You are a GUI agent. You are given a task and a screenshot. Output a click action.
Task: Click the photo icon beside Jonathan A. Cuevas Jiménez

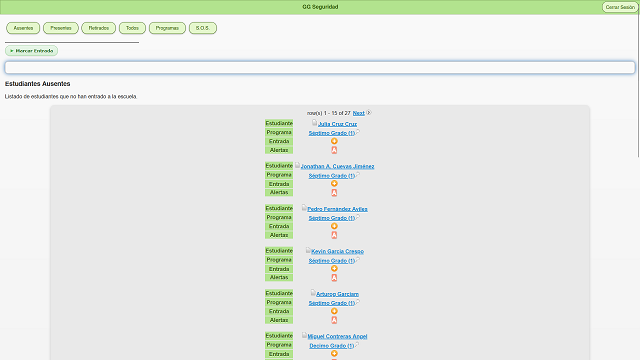(298, 165)
